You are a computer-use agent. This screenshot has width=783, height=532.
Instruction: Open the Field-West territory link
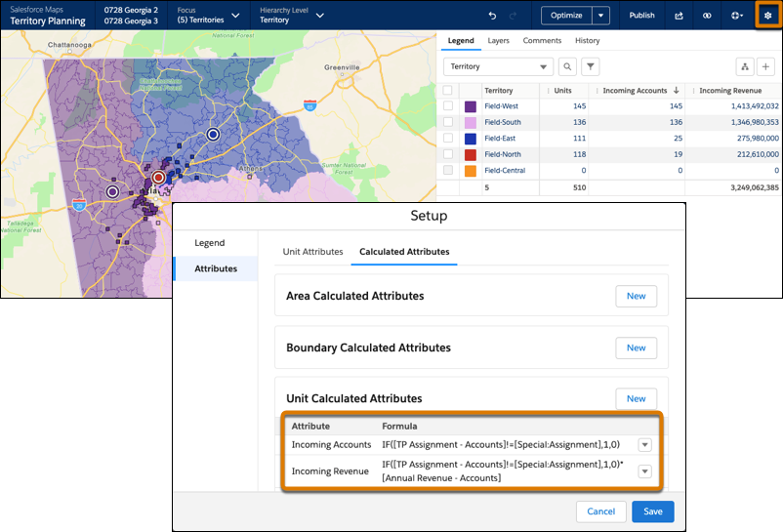point(501,105)
